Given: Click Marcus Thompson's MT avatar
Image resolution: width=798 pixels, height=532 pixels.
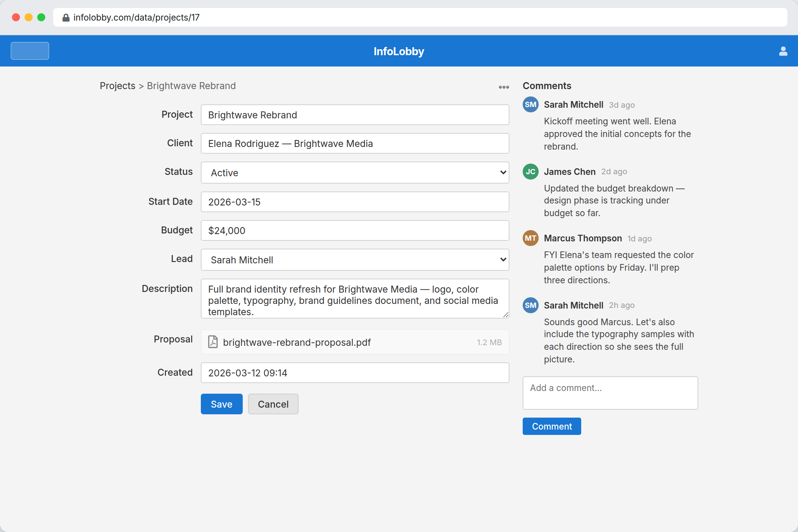Looking at the screenshot, I should click(530, 238).
